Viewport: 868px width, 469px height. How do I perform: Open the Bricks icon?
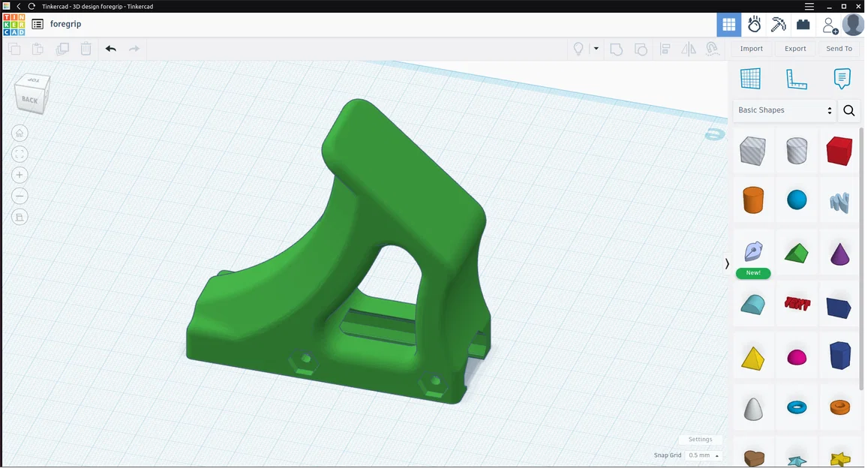[803, 24]
